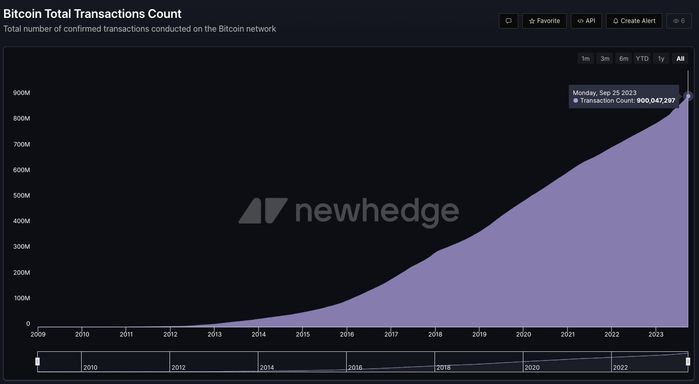Image resolution: width=699 pixels, height=384 pixels.
Task: Click the Bitcoin Total Transactions Count title
Action: [92, 14]
